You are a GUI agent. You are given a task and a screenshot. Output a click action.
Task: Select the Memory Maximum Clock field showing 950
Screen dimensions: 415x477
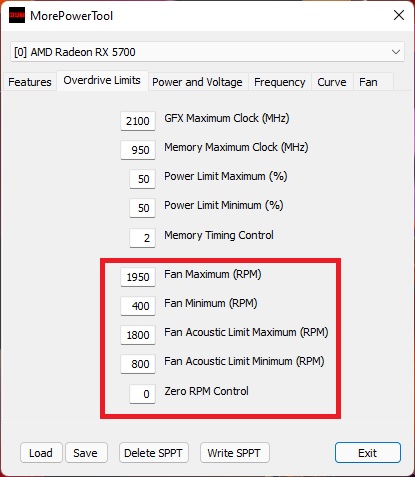coord(138,150)
